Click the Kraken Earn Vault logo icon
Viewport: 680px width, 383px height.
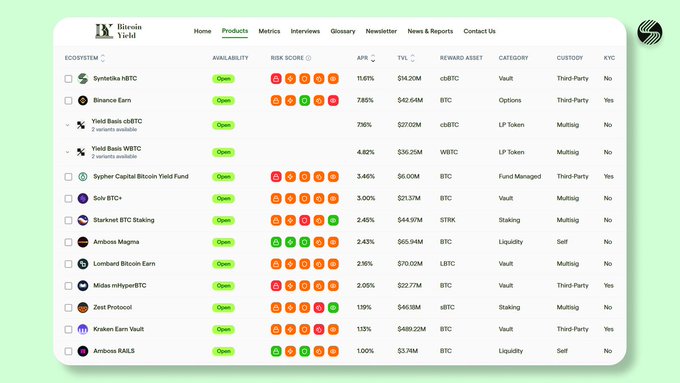click(83, 329)
